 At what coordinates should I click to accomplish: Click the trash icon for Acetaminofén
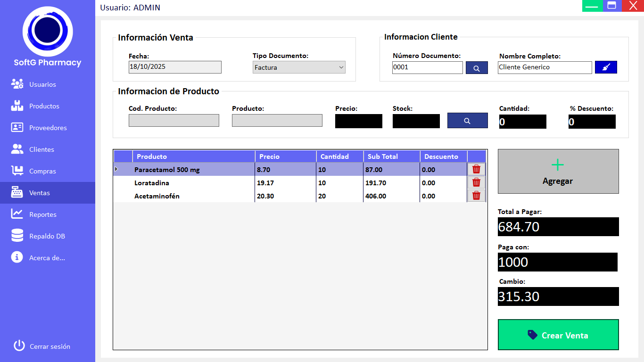[476, 196]
